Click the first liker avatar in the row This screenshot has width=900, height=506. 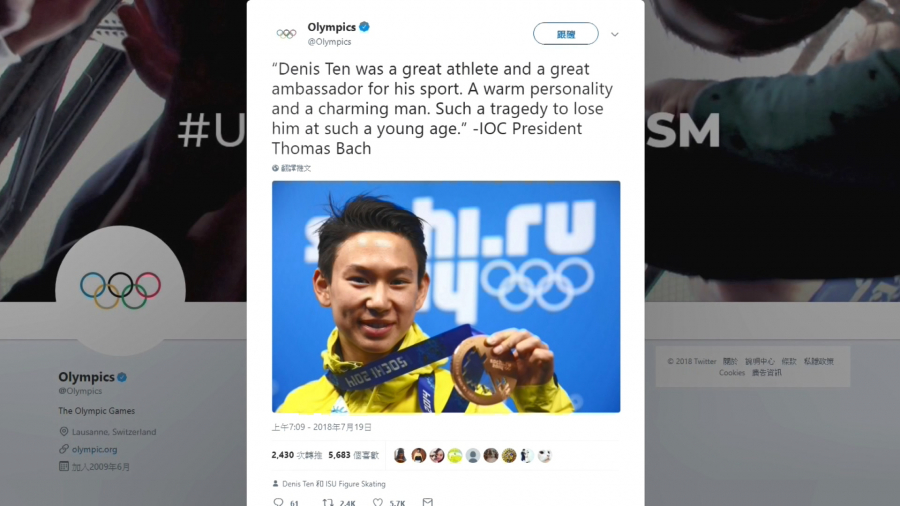click(400, 456)
